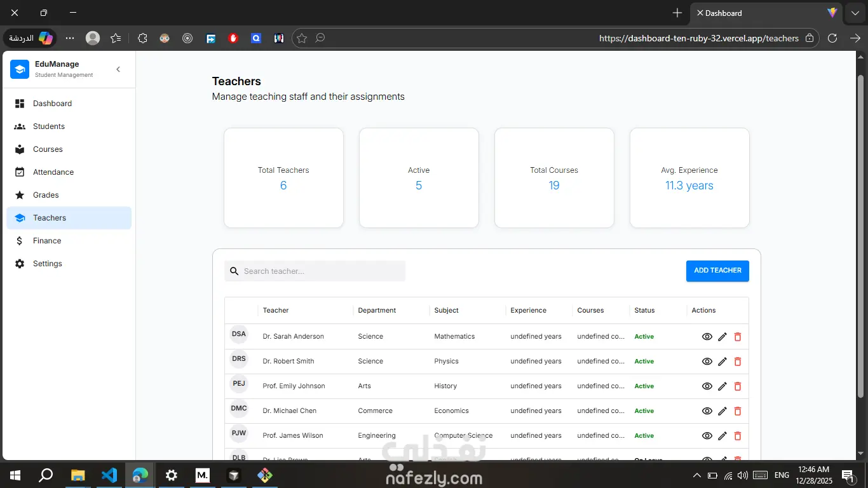Open a new browser tab

click(x=677, y=13)
